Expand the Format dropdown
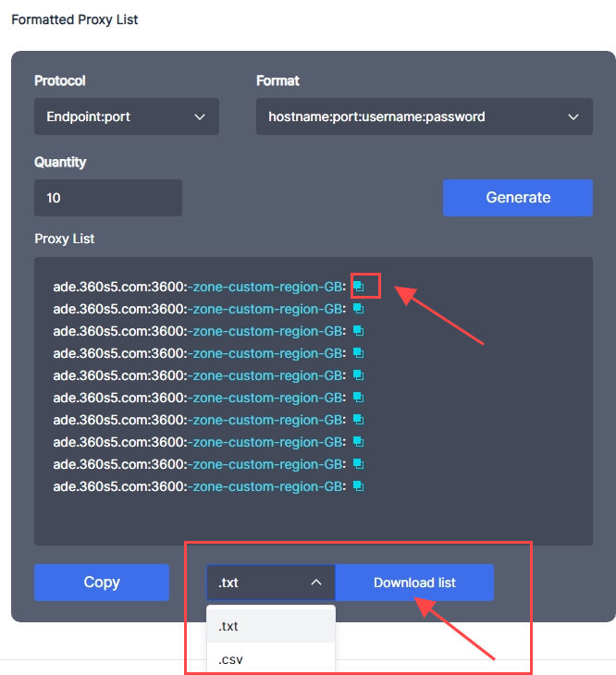This screenshot has width=616, height=675. (x=424, y=117)
